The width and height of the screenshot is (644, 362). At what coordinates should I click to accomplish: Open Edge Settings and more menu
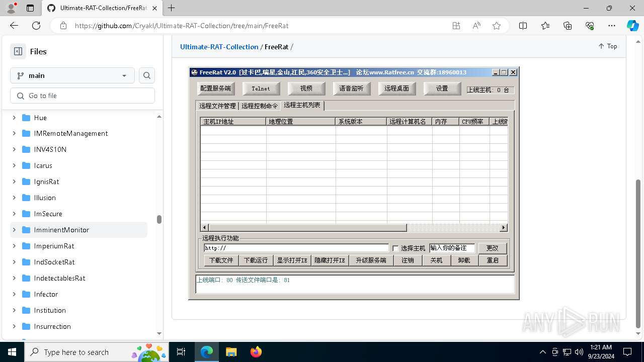612,26
